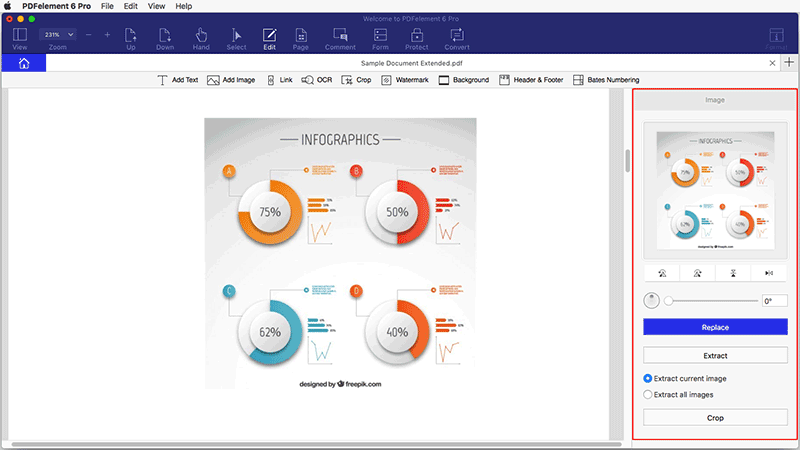Click the Link tool

(280, 80)
